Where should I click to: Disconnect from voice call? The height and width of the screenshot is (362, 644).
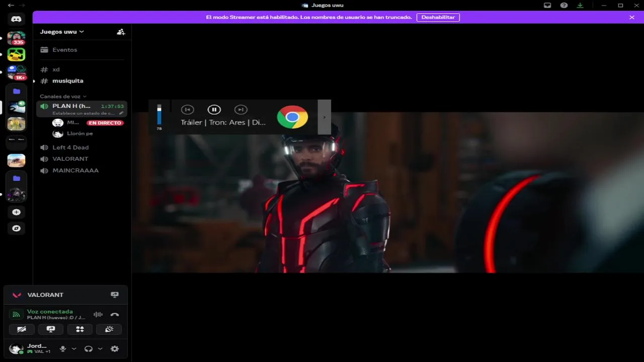pyautogui.click(x=115, y=315)
